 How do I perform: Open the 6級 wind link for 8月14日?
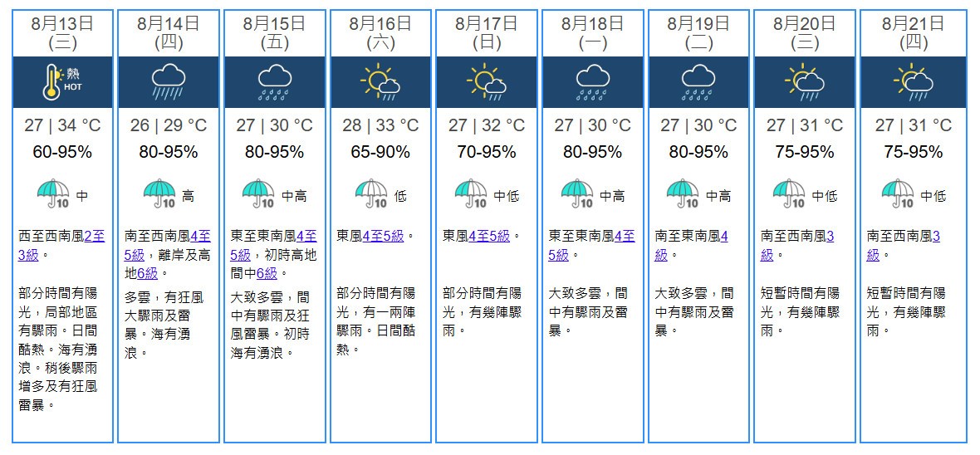tap(147, 272)
